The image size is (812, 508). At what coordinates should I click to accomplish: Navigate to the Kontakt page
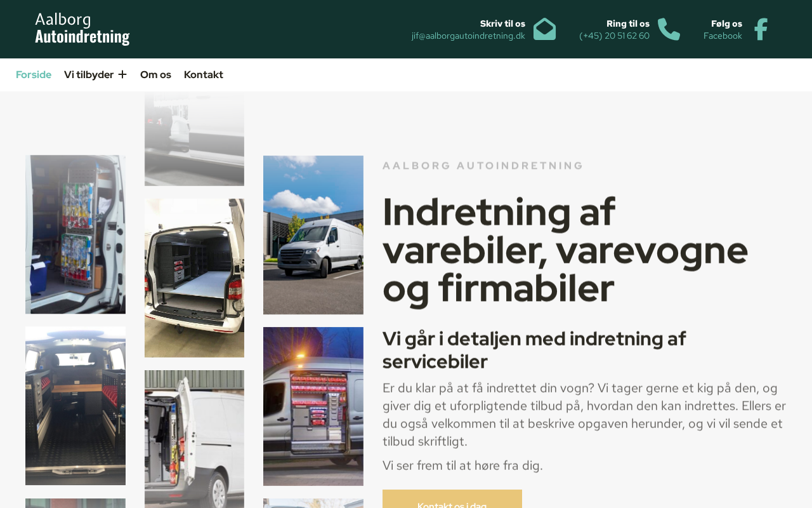point(204,75)
